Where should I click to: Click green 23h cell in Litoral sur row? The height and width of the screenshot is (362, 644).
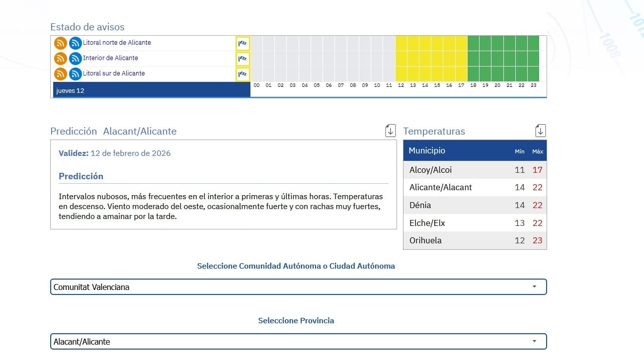[533, 74]
